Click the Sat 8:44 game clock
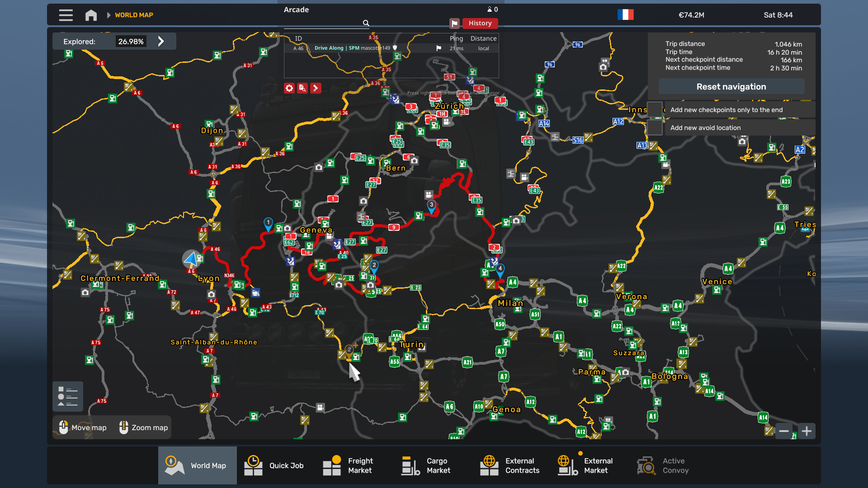 coord(778,15)
